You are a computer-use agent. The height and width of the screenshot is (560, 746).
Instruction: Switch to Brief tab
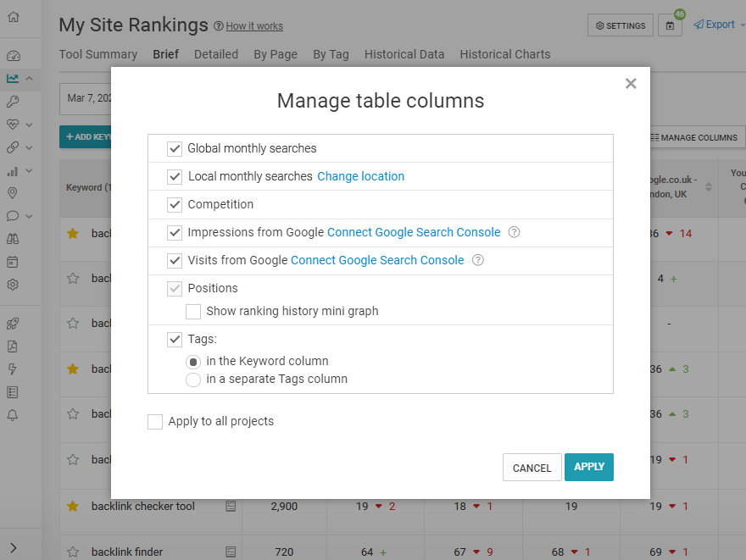tap(165, 54)
